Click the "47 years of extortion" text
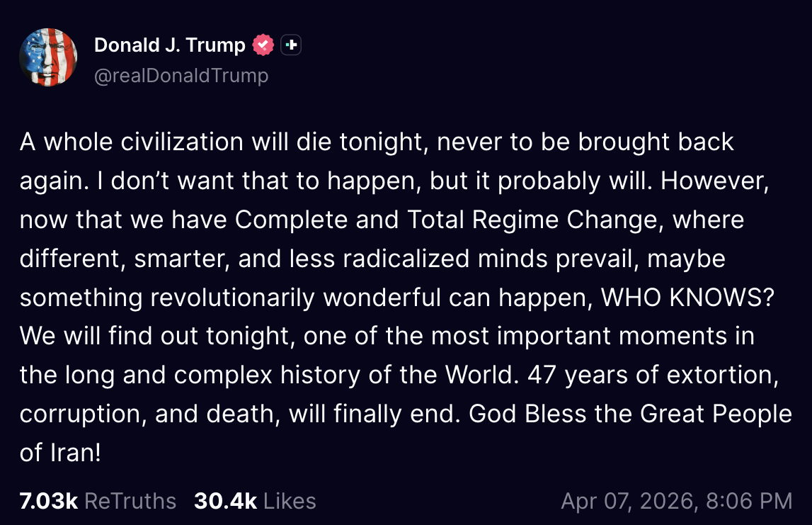The height and width of the screenshot is (525, 812). [x=653, y=375]
